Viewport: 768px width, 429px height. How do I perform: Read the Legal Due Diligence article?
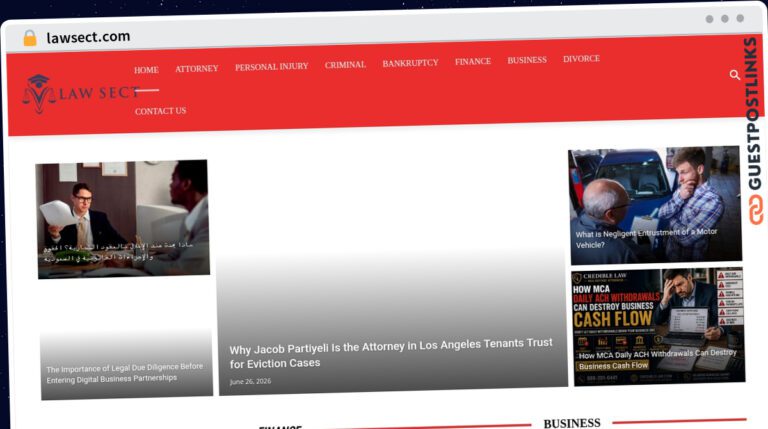pyautogui.click(x=124, y=373)
